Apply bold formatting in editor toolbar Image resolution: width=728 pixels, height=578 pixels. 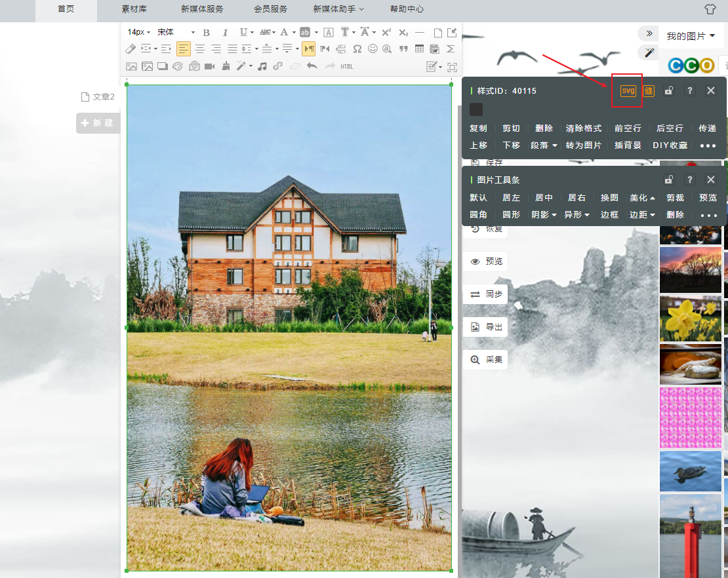[x=207, y=33]
